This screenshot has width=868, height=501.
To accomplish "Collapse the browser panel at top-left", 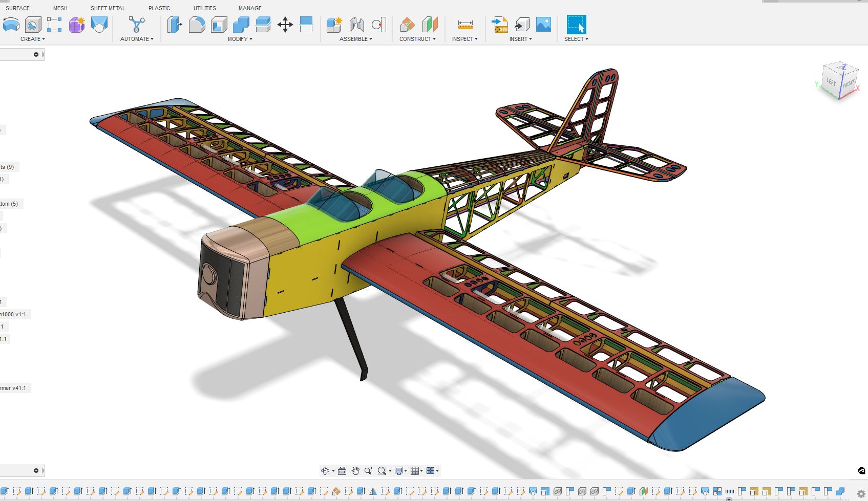I will (x=36, y=54).
